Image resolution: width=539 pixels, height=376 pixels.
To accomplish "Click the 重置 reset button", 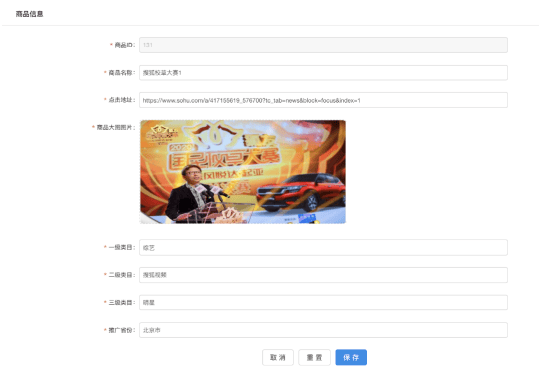I will click(x=314, y=357).
